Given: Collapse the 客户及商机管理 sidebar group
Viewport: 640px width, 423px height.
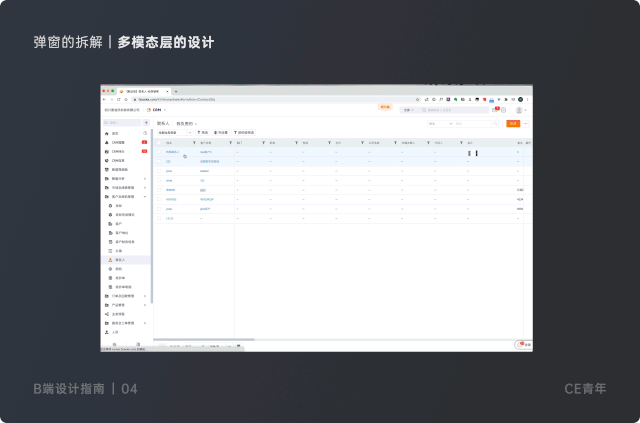Looking at the screenshot, I should click(x=127, y=197).
